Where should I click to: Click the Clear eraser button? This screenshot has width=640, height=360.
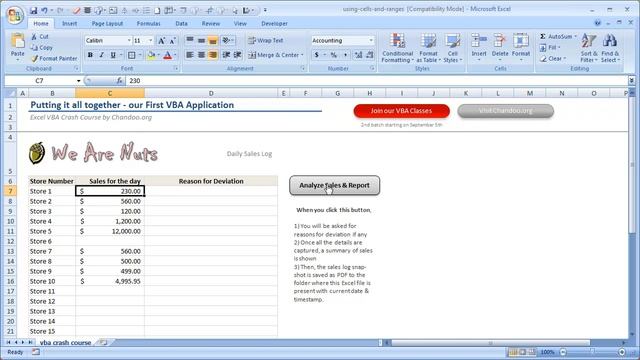(x=552, y=58)
